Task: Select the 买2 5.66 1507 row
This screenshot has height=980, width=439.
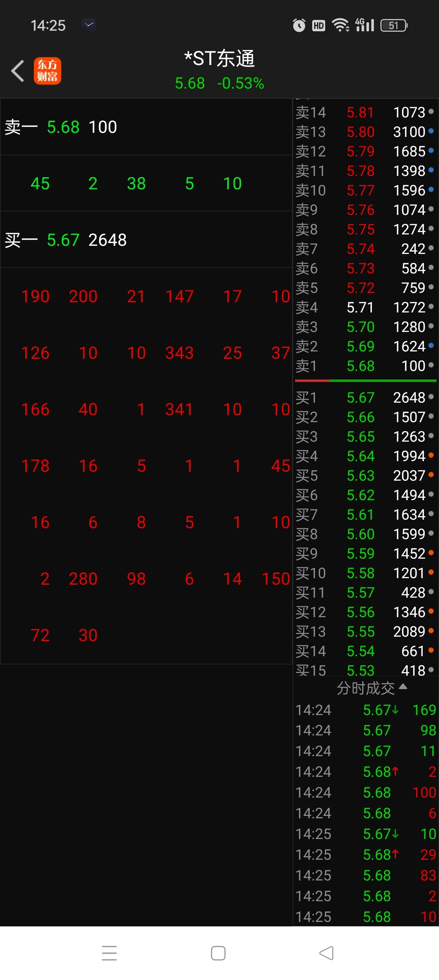Action: tap(365, 417)
